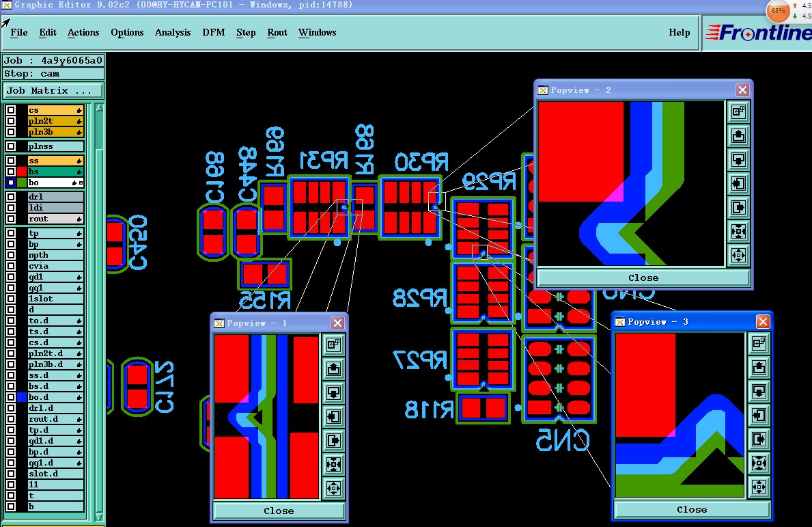Image resolution: width=812 pixels, height=527 pixels.
Task: Toggle display checkbox for layer pln2t
Action: point(11,121)
